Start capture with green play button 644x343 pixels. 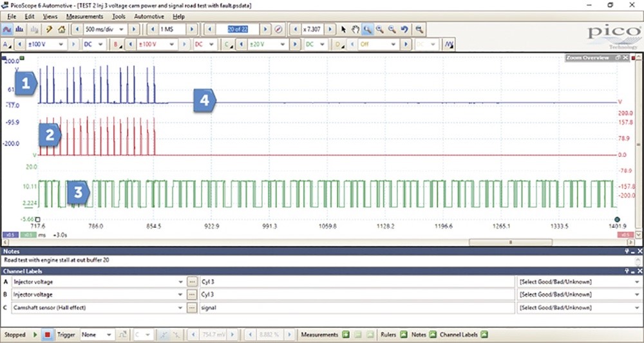pos(35,335)
